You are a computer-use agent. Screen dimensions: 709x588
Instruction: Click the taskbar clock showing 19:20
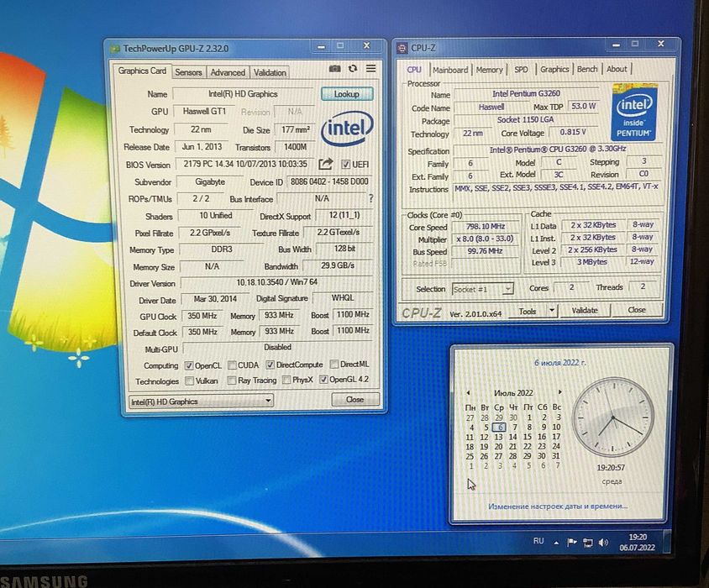637,542
